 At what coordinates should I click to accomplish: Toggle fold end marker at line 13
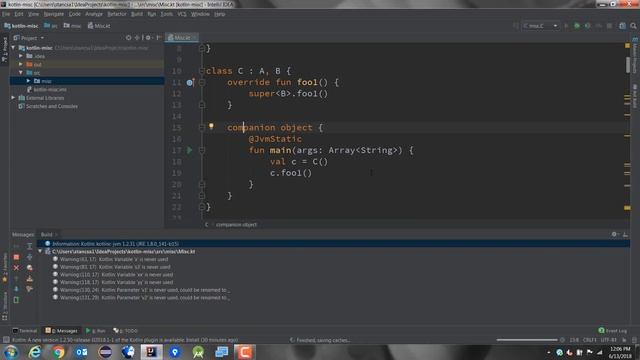coord(202,105)
